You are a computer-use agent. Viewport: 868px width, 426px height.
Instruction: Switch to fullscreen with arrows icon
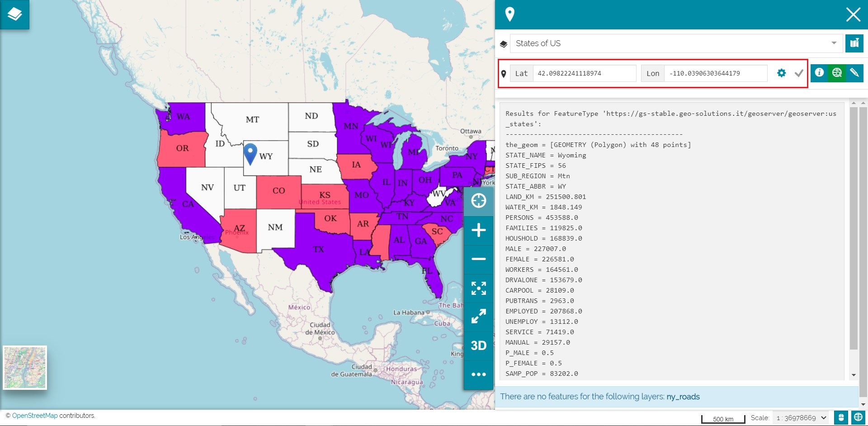pos(478,317)
